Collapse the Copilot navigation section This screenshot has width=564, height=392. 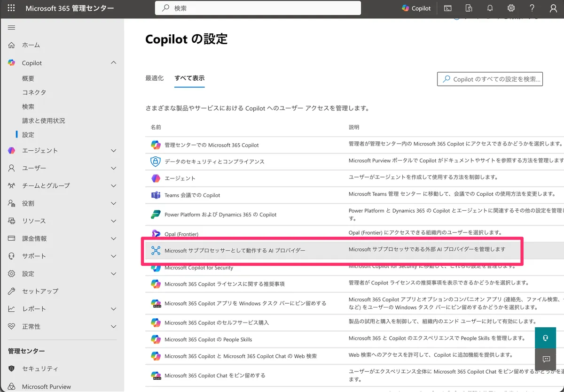click(113, 63)
